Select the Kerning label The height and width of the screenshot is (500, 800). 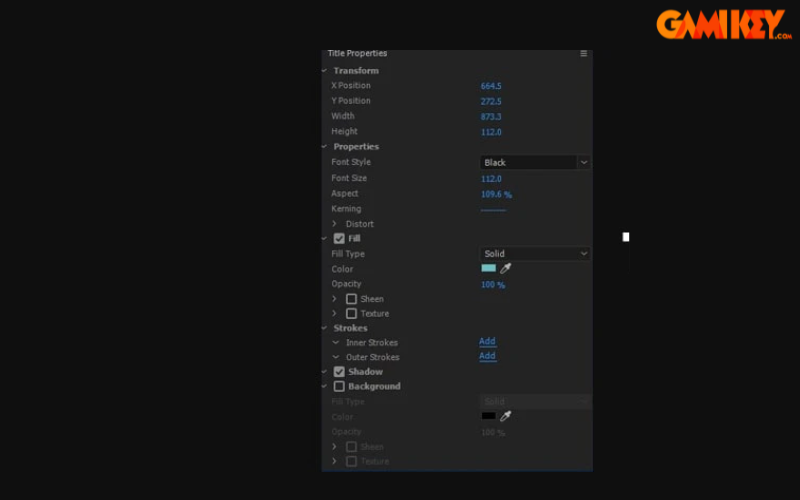[x=346, y=209]
